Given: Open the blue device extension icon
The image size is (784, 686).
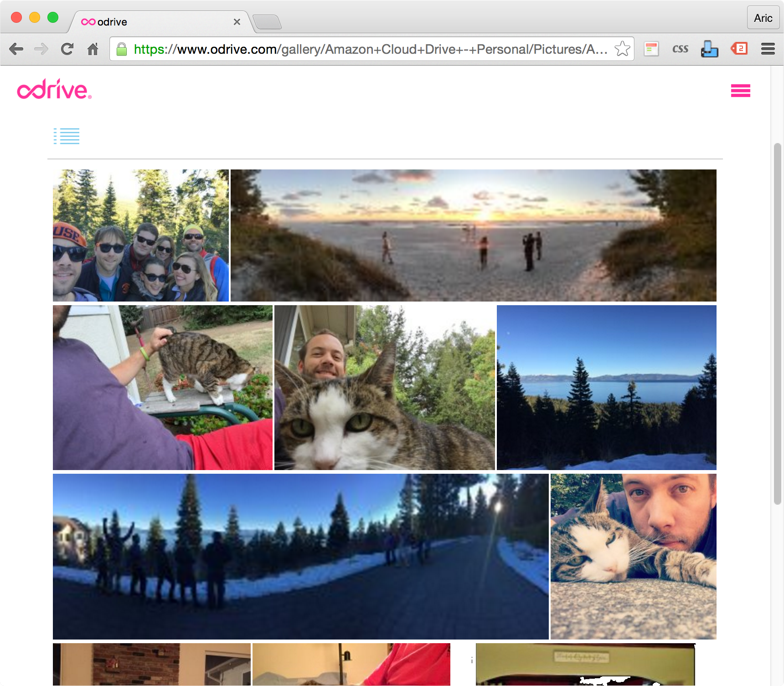Looking at the screenshot, I should [x=709, y=49].
